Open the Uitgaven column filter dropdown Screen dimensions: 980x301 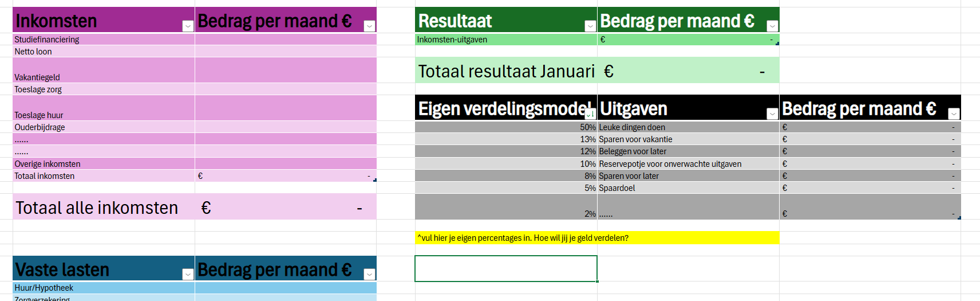point(772,114)
